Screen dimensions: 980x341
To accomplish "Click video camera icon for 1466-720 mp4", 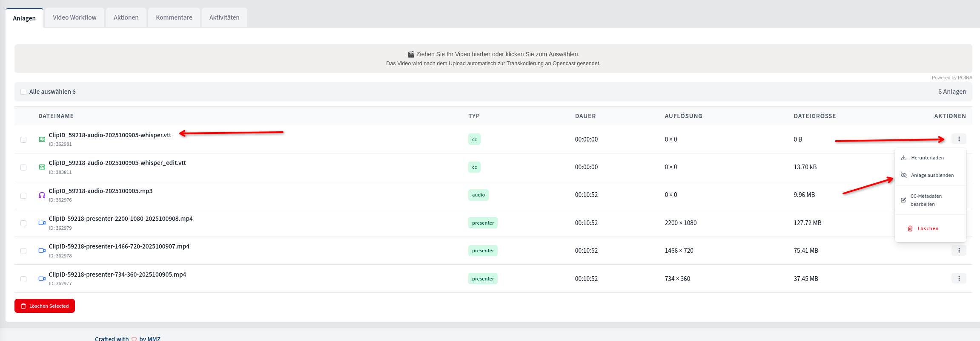I will 42,251.
